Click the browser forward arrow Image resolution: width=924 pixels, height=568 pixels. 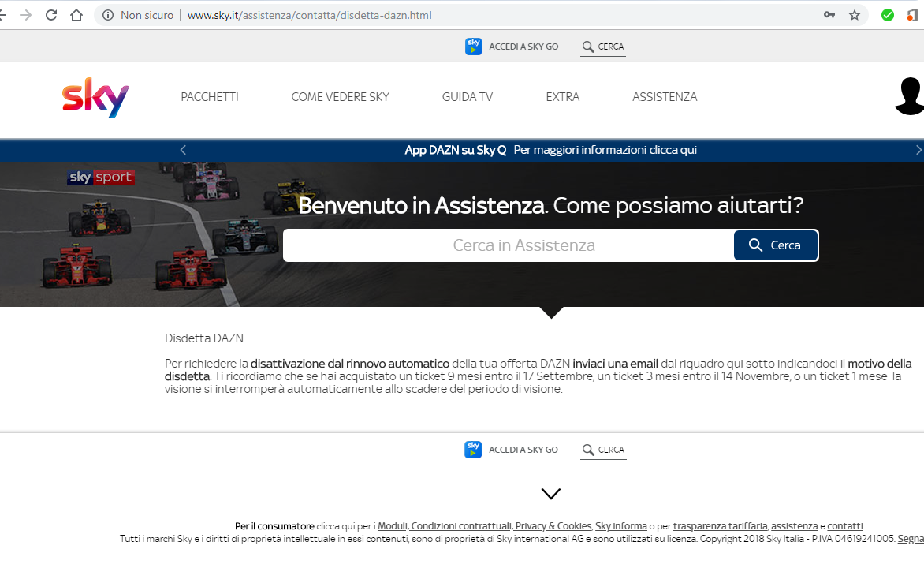pyautogui.click(x=26, y=15)
